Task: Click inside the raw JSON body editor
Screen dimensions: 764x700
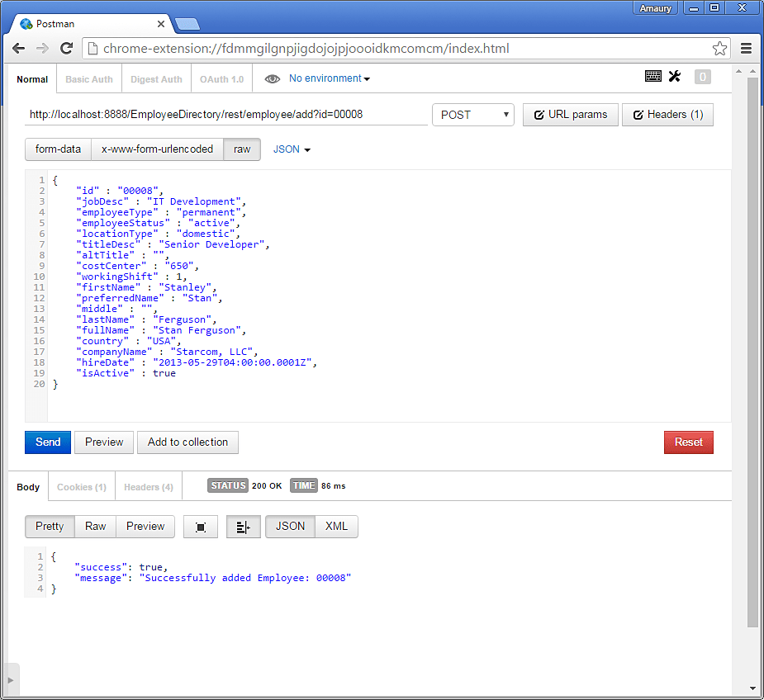Action: (389, 296)
